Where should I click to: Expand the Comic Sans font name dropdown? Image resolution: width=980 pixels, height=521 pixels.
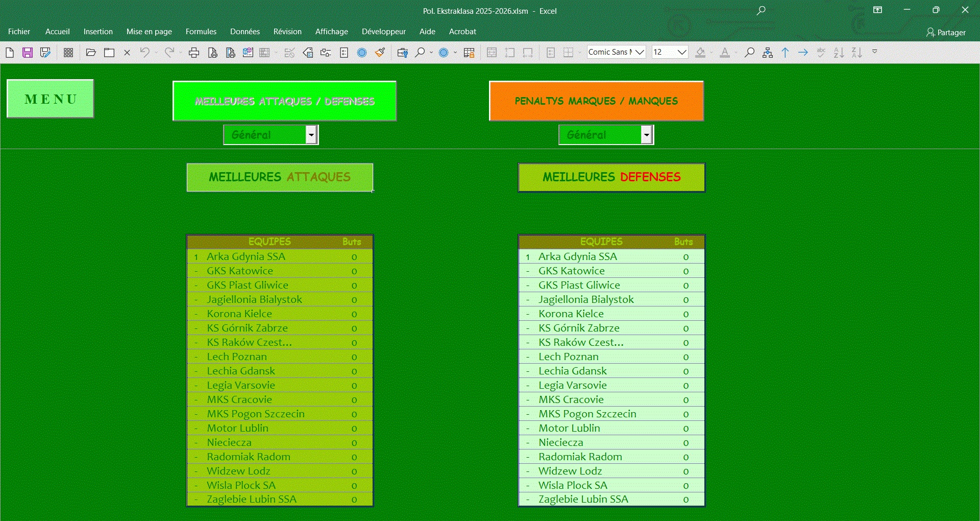pyautogui.click(x=640, y=52)
